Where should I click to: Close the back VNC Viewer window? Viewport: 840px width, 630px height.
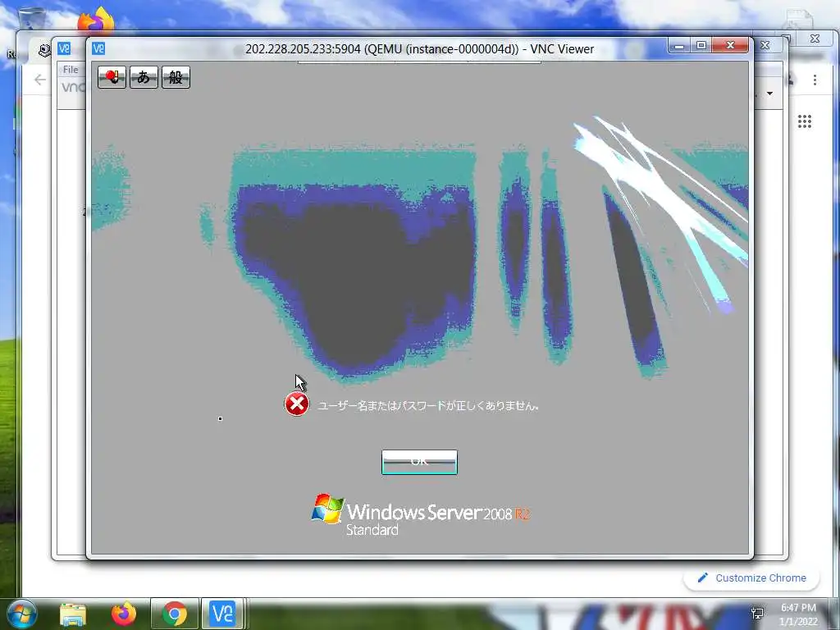click(x=765, y=46)
